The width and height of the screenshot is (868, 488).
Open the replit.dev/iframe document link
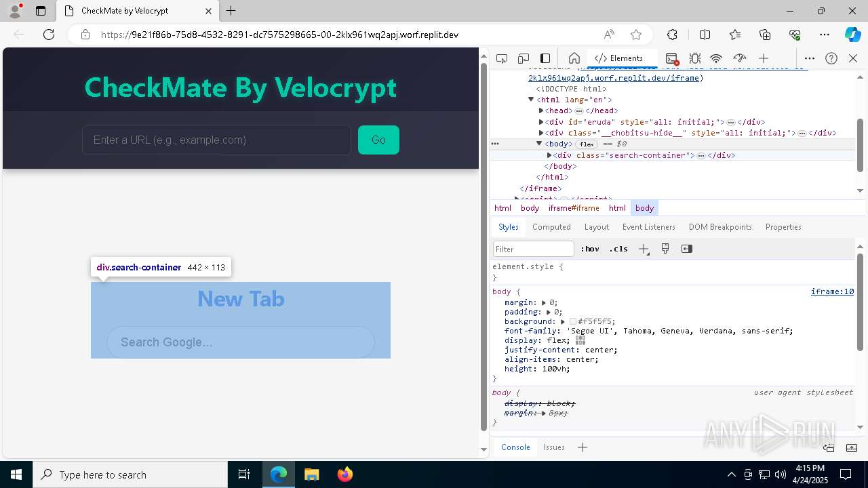coord(614,78)
